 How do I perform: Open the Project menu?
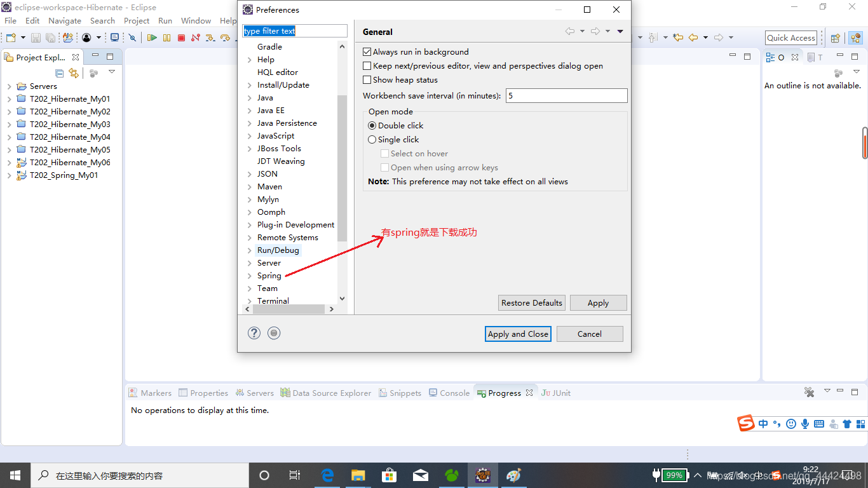click(x=137, y=20)
